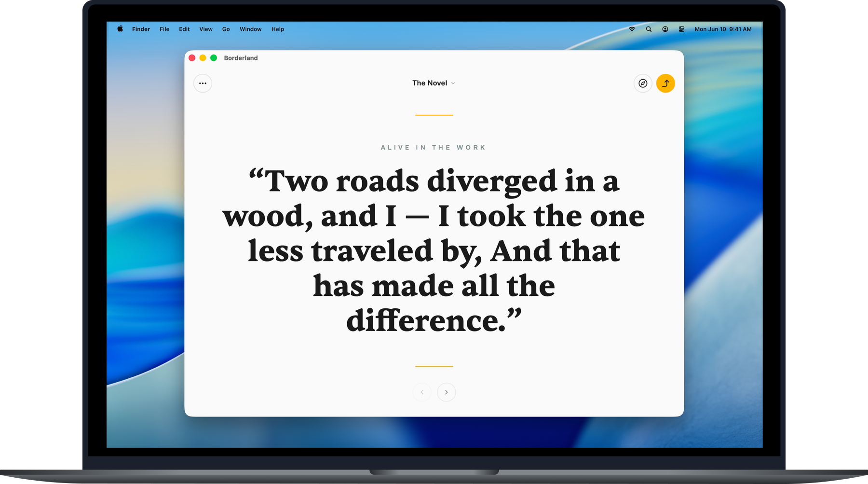Image resolution: width=868 pixels, height=484 pixels.
Task: Click the ALIVE IN THE WORK heading
Action: (434, 148)
